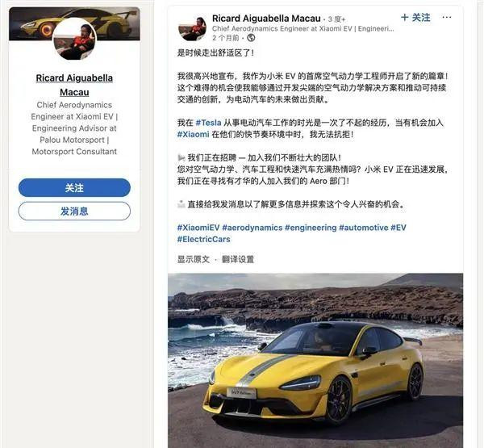Viewport: 484px width, 448px height.
Task: Open the #XiaomiEV hashtag
Action: (x=198, y=228)
